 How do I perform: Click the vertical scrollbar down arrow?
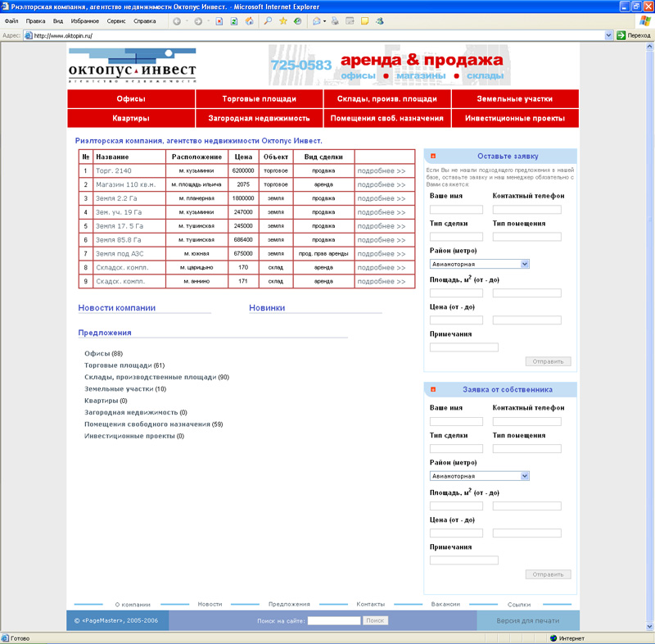[x=649, y=627]
